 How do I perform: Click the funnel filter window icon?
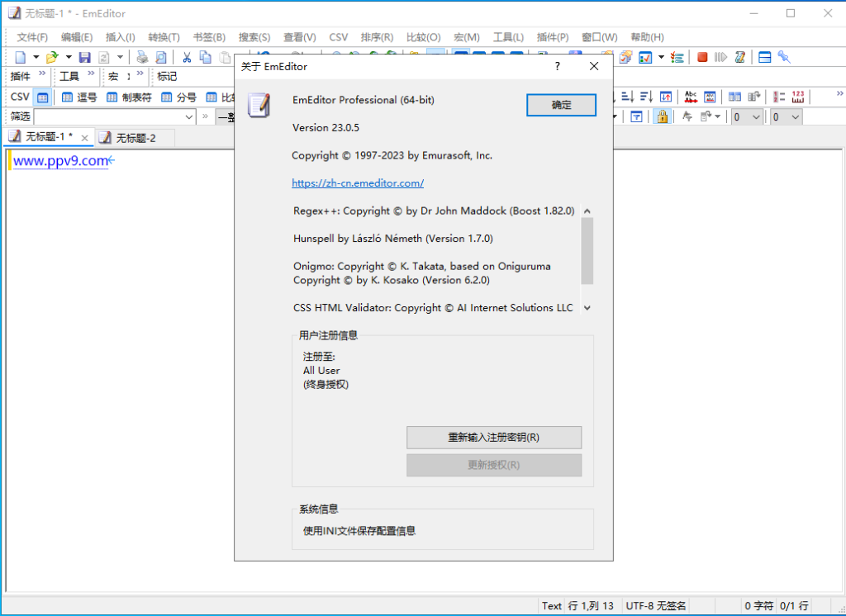pyautogui.click(x=637, y=116)
